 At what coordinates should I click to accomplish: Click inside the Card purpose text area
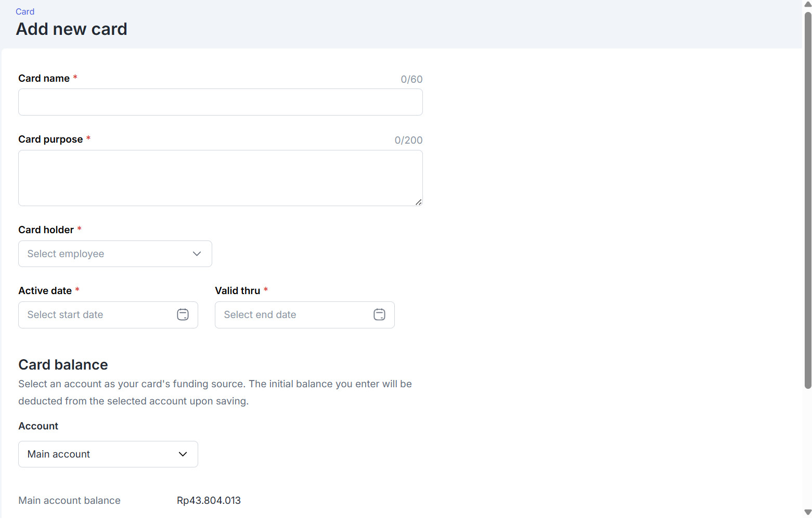pos(220,178)
